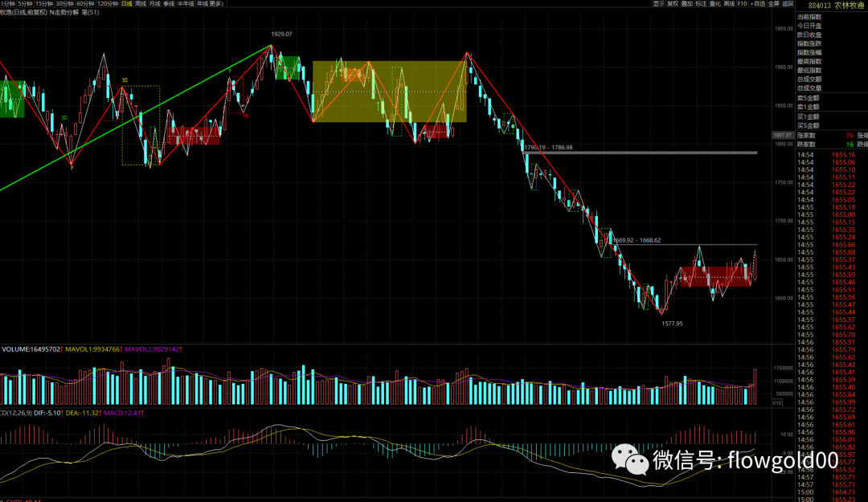Click the 1600.00 price axis label
Viewport: 868px width, 502px height.
point(784,298)
